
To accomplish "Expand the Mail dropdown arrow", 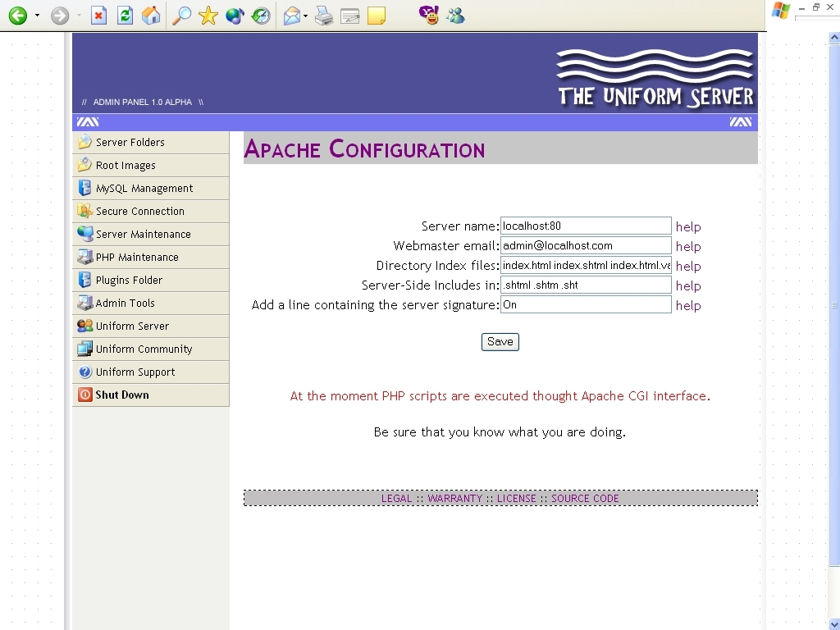I will pyautogui.click(x=305, y=16).
